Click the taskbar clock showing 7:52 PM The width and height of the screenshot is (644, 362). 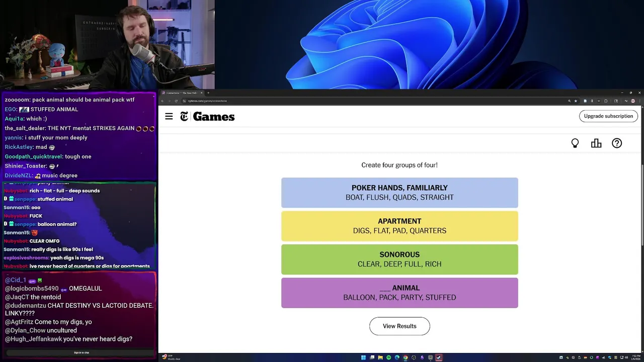(636, 357)
